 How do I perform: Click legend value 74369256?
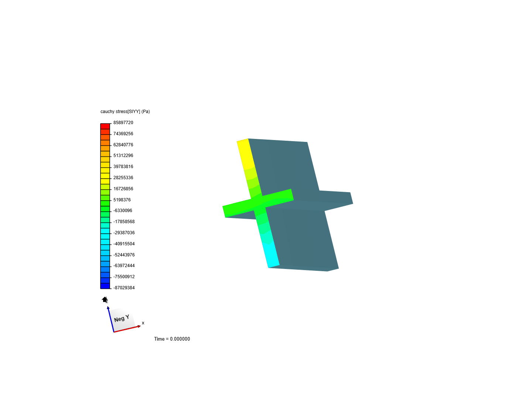123,134
